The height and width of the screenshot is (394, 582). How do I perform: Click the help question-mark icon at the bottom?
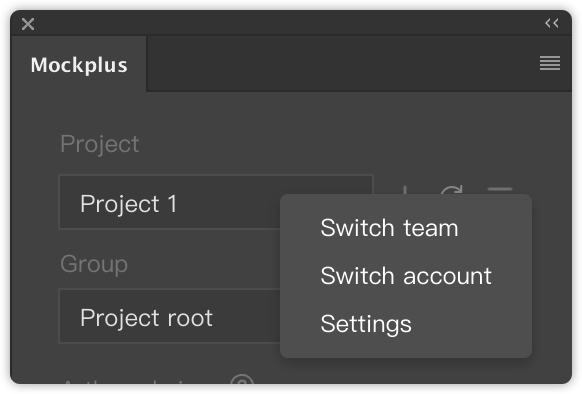(242, 380)
